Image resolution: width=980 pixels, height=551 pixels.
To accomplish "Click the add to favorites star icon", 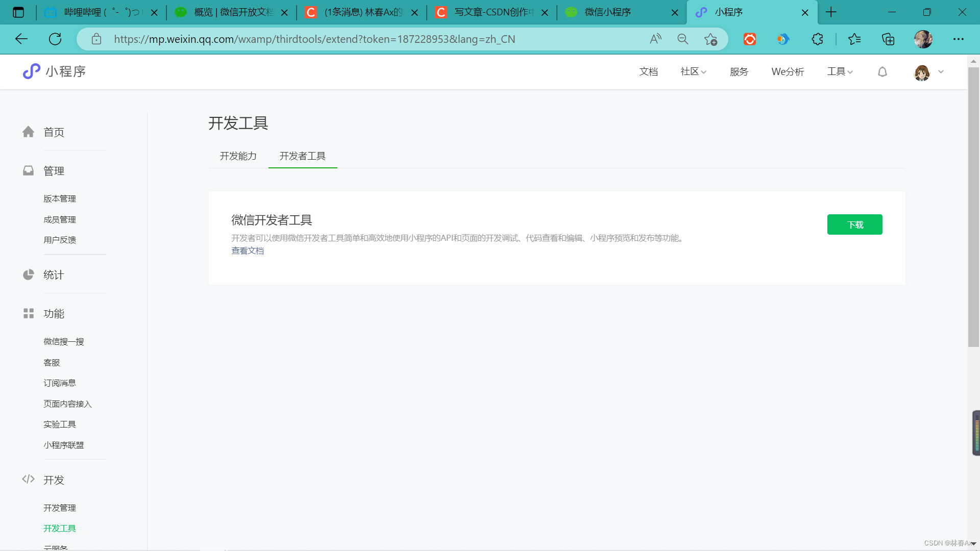I will click(710, 39).
